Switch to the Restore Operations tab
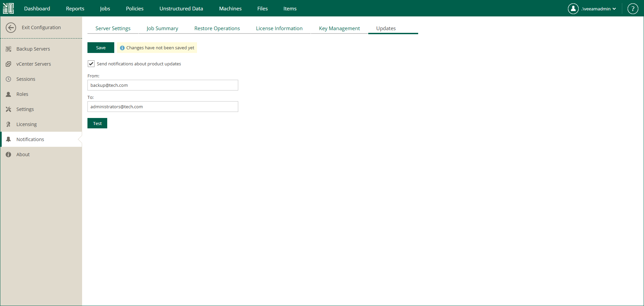 point(217,28)
